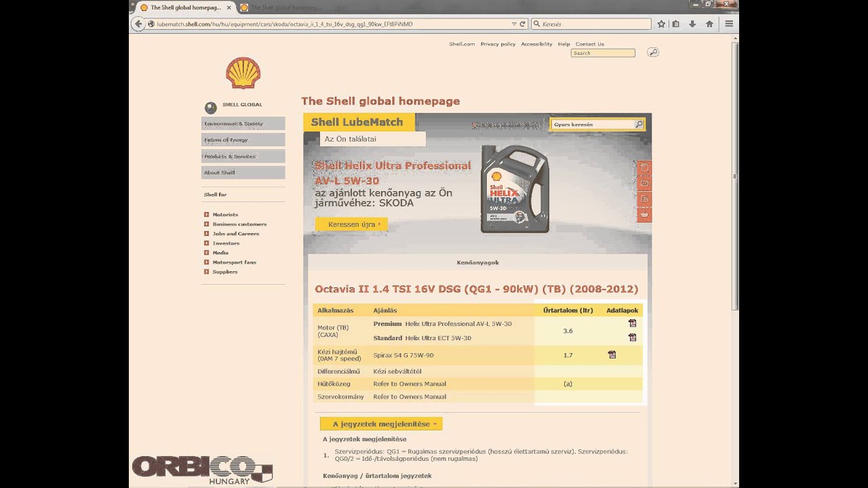Open the Premium Helix Ultra Professional PDF datasheet
The image size is (868, 488).
point(632,323)
